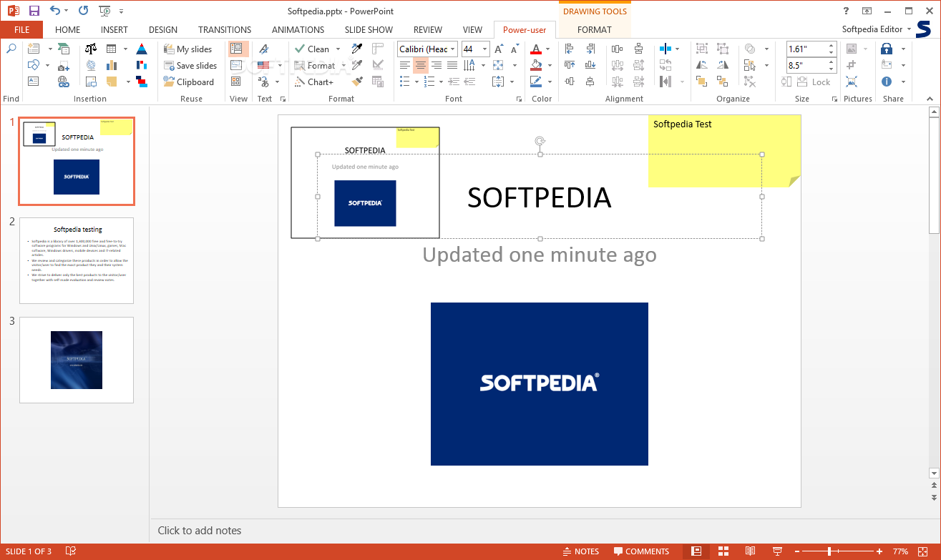Click Bring to front icon in Organize
This screenshot has height=560, width=941.
(x=702, y=82)
